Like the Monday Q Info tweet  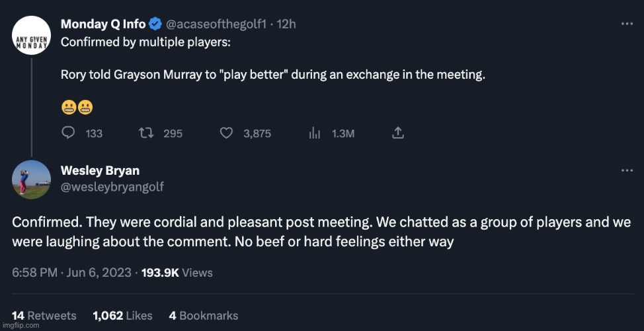coord(226,133)
